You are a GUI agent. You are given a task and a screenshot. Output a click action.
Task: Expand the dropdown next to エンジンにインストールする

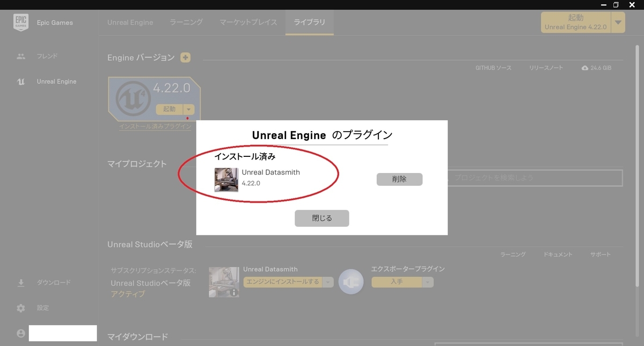327,282
